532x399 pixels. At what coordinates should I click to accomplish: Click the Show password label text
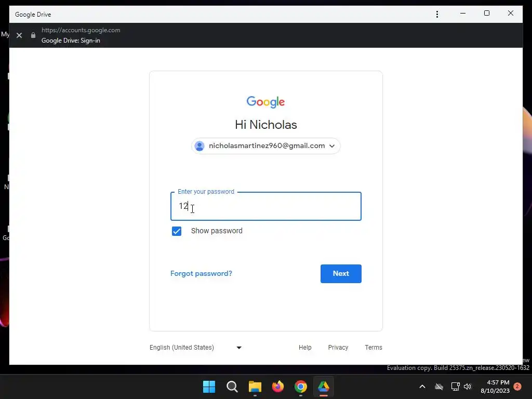click(217, 231)
